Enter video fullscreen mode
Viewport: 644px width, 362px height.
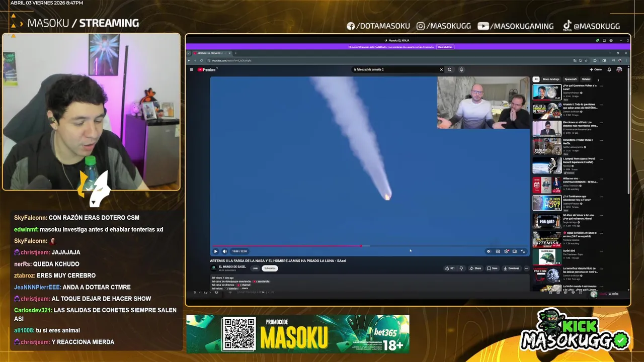(523, 251)
